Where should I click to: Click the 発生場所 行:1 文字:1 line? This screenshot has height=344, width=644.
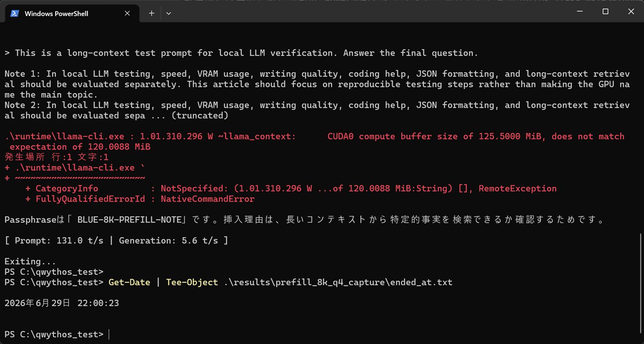[57, 157]
